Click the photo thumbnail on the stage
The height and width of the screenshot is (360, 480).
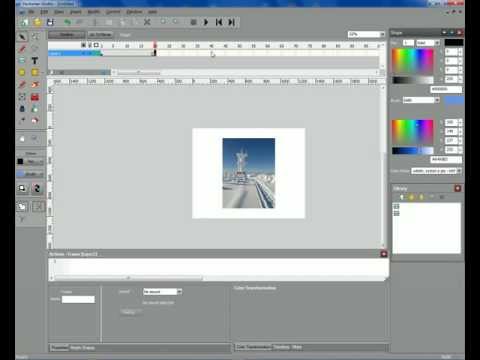(249, 173)
